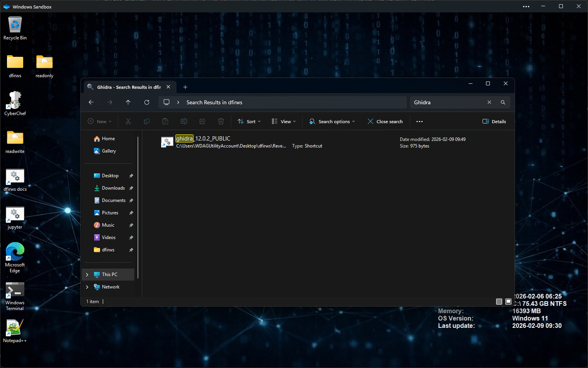Add a new File Explorer tab
The width and height of the screenshot is (588, 368).
coord(185,87)
